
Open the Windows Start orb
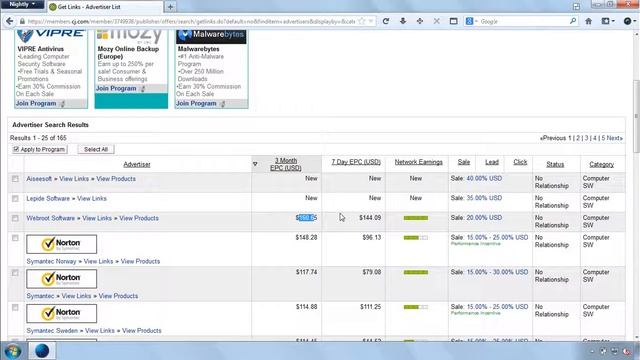(13, 351)
